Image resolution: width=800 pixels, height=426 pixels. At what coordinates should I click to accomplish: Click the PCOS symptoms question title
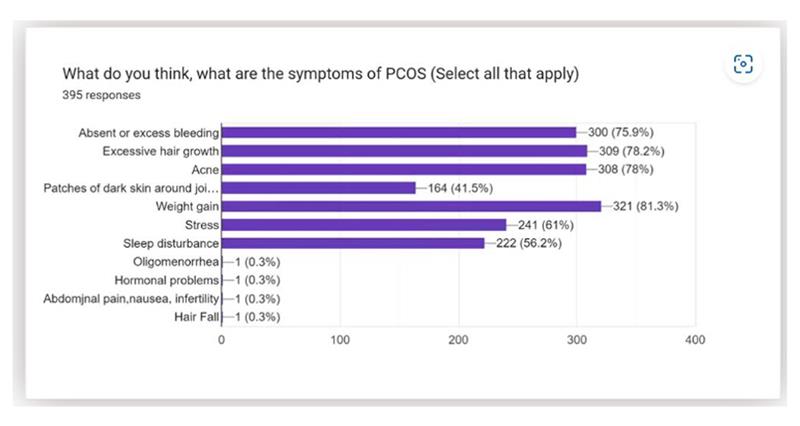click(322, 74)
